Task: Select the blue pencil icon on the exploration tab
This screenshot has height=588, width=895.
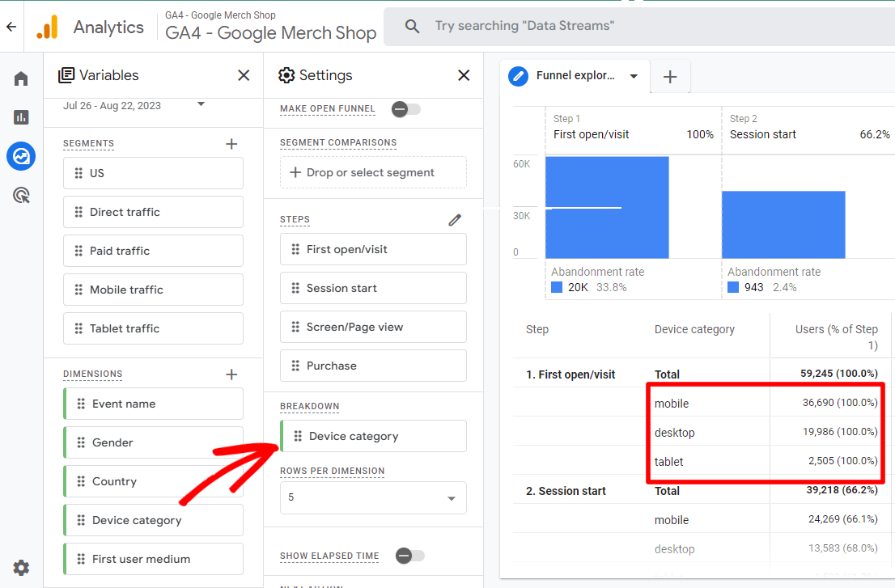Action: (x=518, y=75)
